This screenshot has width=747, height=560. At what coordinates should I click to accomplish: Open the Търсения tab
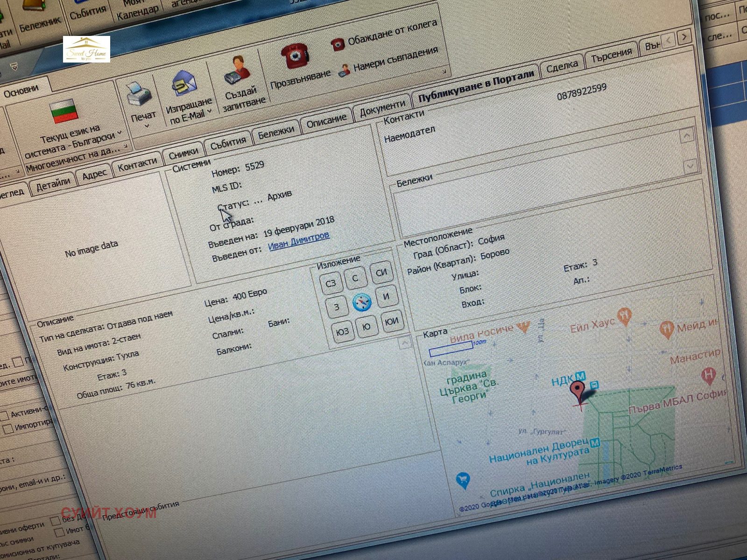[x=611, y=55]
